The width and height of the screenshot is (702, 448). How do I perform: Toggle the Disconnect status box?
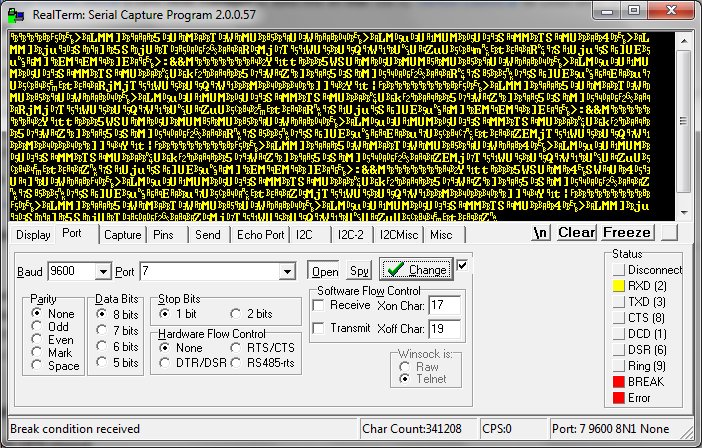pos(618,270)
